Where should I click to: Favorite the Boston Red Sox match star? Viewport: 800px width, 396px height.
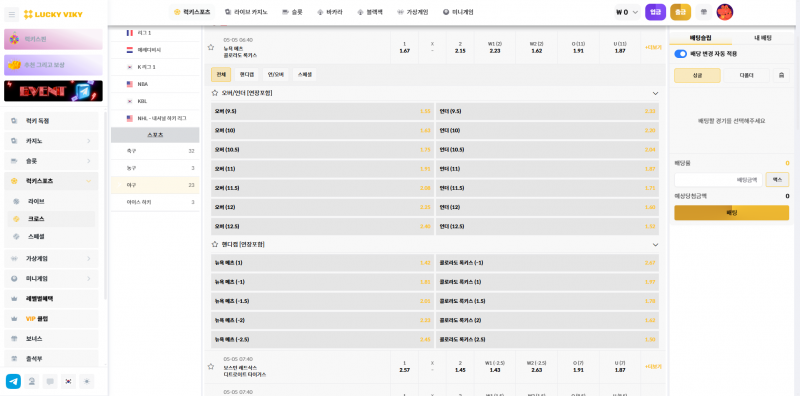(x=210, y=366)
